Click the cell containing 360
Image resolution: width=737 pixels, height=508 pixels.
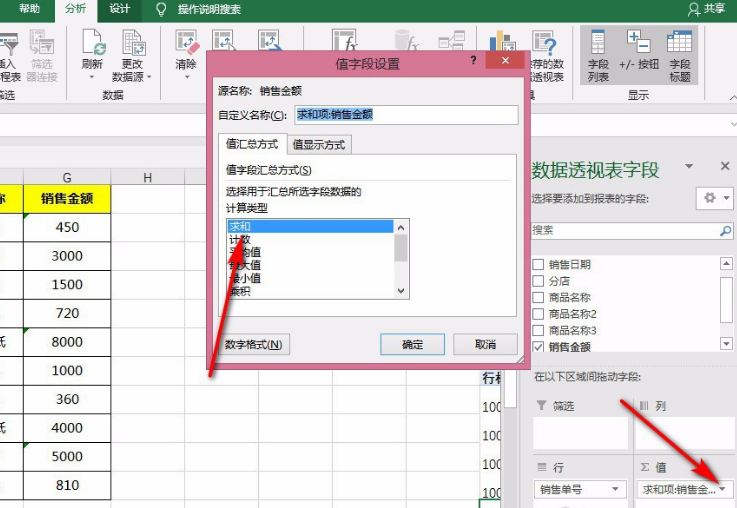(67, 399)
